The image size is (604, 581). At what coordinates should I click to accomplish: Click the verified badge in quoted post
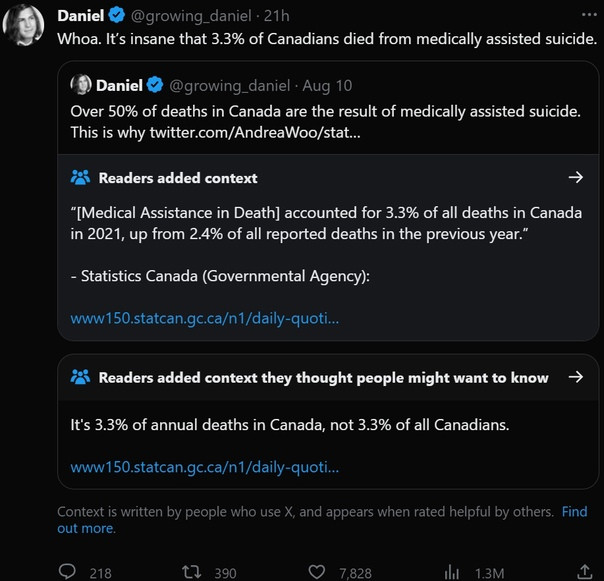click(155, 85)
